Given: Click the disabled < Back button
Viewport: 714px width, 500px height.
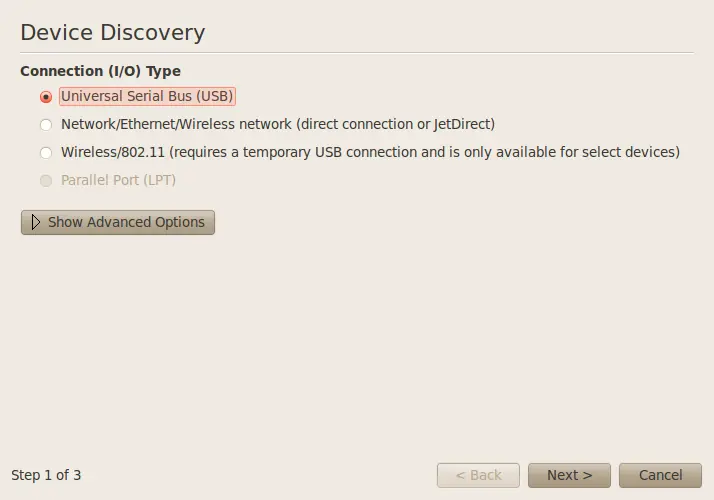Looking at the screenshot, I should pos(478,475).
